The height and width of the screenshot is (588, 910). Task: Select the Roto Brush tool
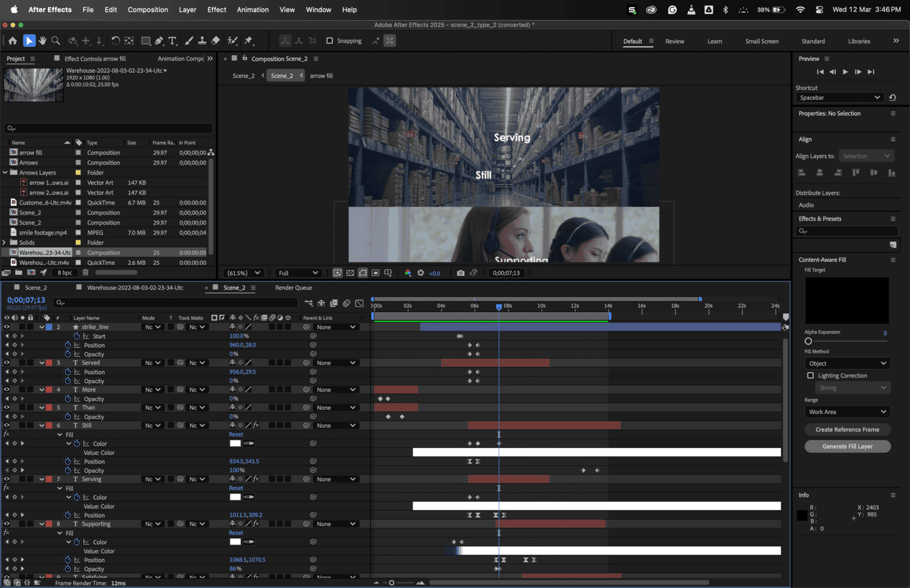(x=232, y=41)
